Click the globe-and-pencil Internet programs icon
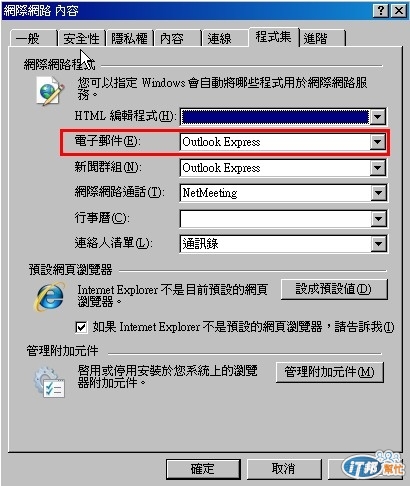410x486 pixels. 50,91
